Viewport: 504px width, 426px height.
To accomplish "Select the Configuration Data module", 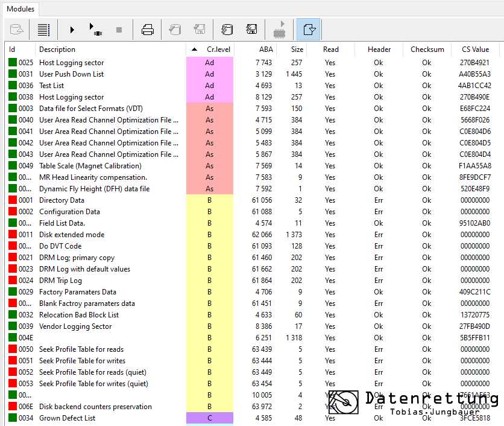I will point(253,212).
